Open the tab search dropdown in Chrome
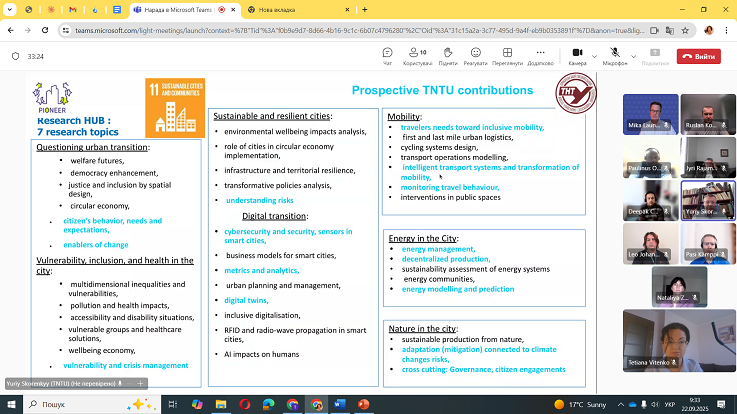Screen dimensions: 737x414 (x=11, y=9)
